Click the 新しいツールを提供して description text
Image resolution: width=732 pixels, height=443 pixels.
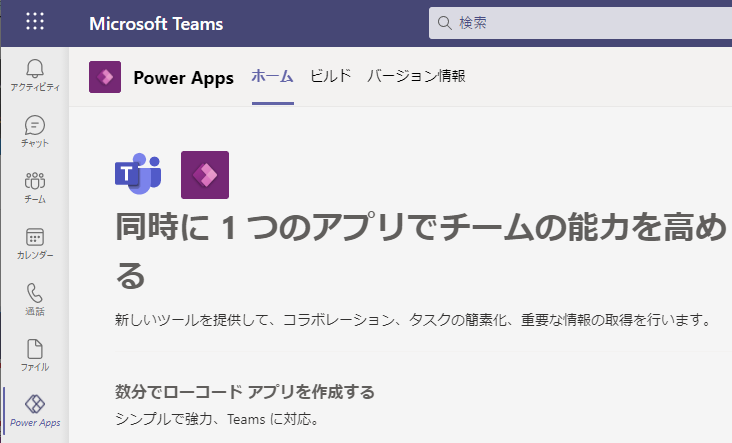click(414, 320)
